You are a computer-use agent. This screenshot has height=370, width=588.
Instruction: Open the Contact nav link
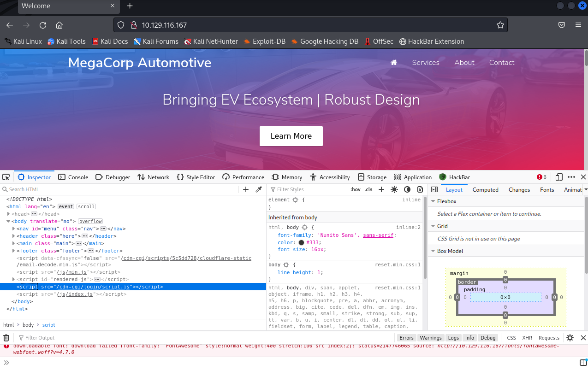pos(502,63)
